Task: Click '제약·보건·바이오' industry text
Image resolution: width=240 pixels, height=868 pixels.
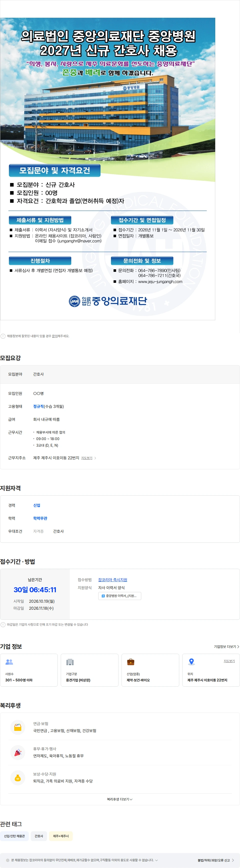Action: (x=138, y=680)
